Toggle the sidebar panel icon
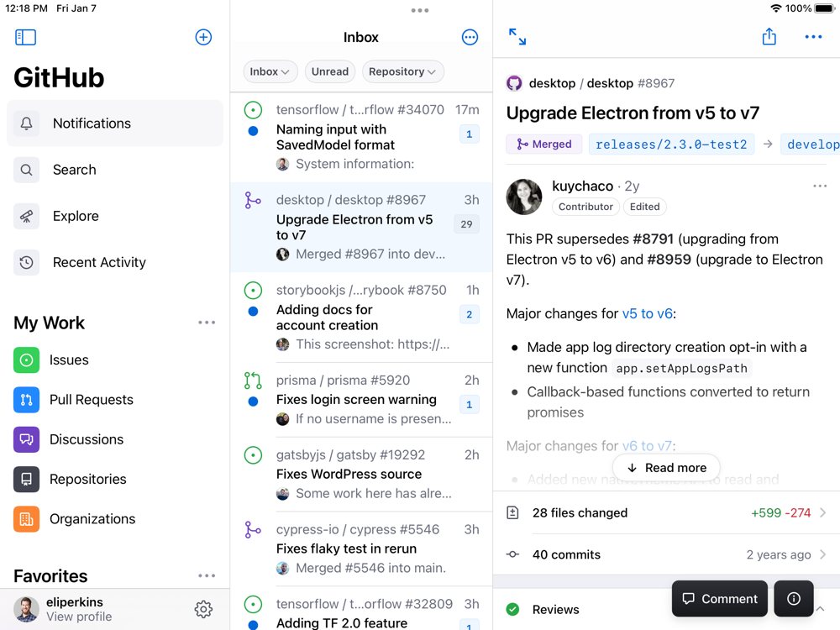Image resolution: width=840 pixels, height=630 pixels. (26, 37)
